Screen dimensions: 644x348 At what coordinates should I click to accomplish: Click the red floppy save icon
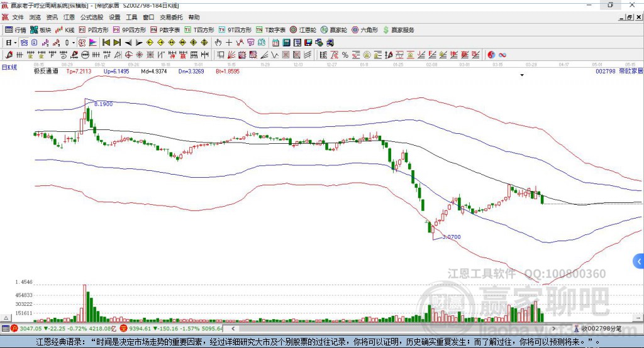(308, 43)
